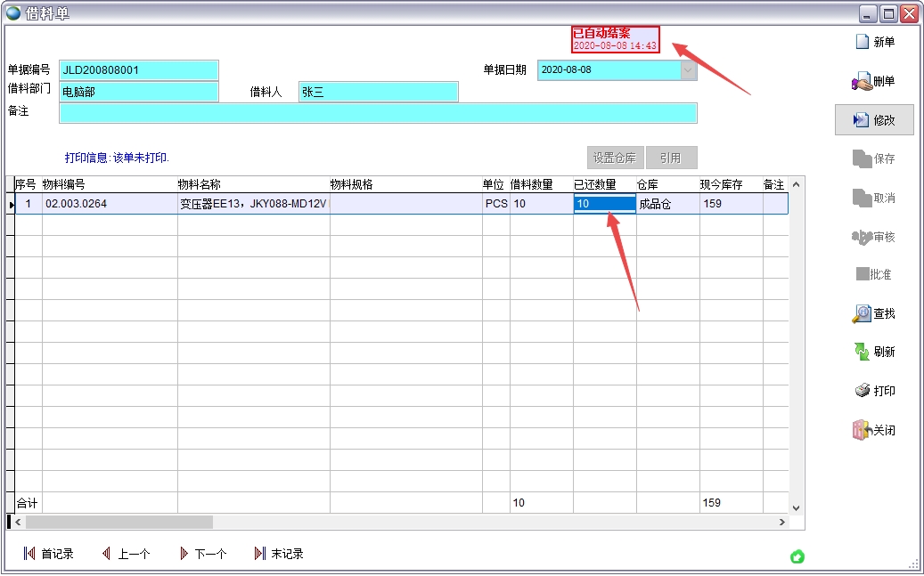Click the New Order (新单) icon

pos(862,43)
